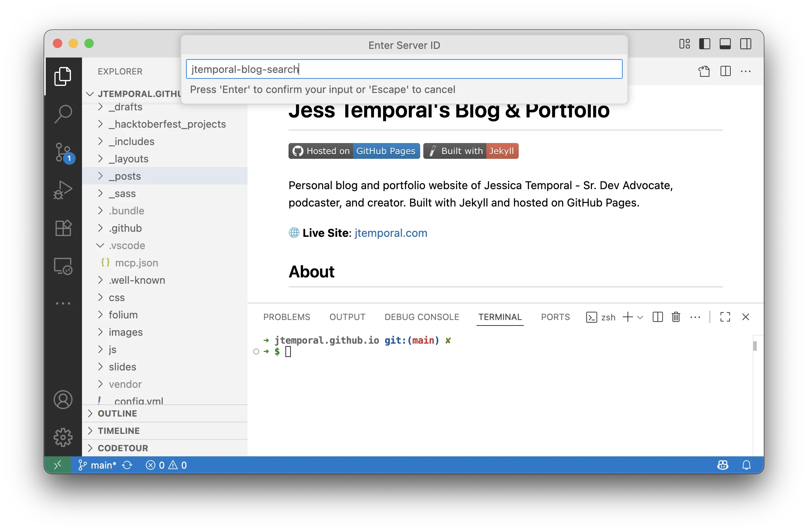The image size is (808, 532).
Task: Toggle the primary side bar
Action: [704, 44]
